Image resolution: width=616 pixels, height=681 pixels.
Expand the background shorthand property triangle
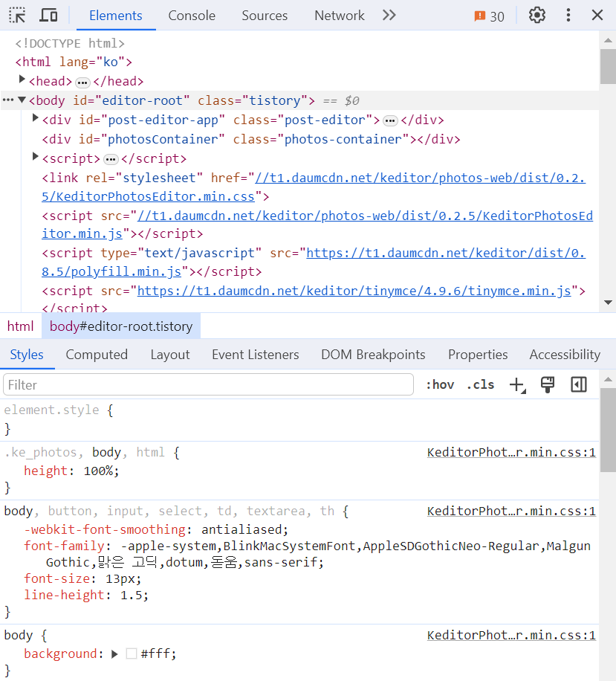[x=114, y=654]
